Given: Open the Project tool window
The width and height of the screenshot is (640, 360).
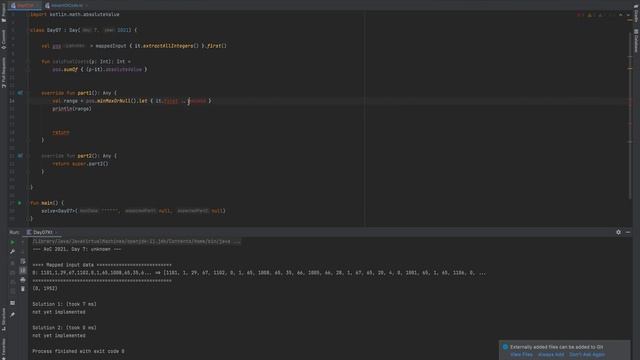Looking at the screenshot, I should (4, 13).
